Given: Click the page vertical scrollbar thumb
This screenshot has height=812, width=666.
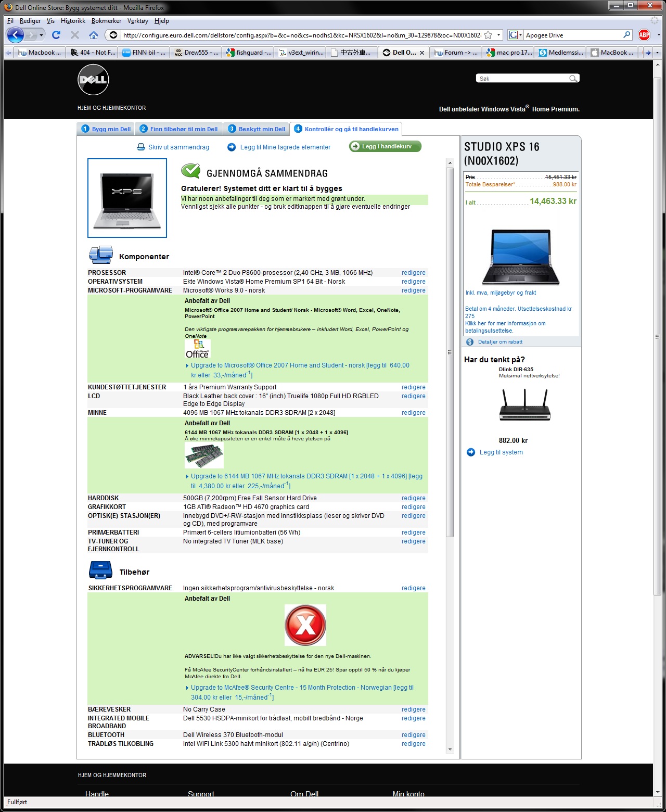Looking at the screenshot, I should tap(657, 337).
